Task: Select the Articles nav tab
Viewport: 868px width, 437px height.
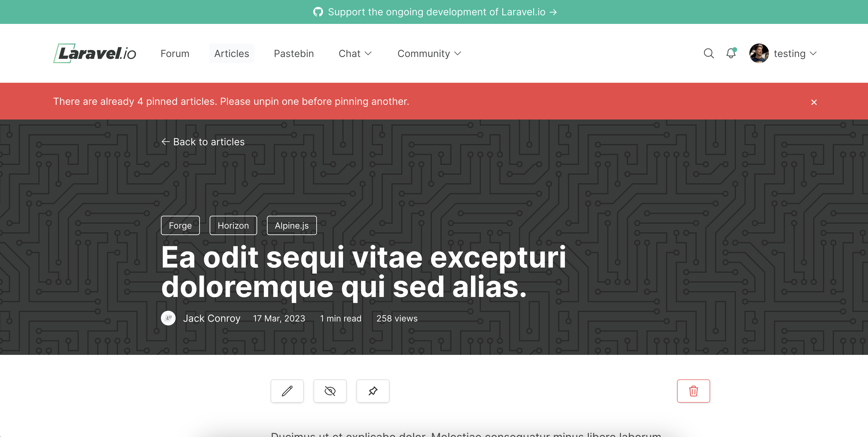Action: coord(231,53)
